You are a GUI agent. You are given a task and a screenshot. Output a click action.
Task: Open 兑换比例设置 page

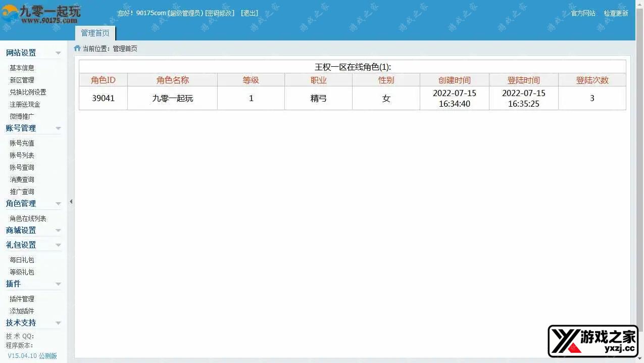[28, 92]
